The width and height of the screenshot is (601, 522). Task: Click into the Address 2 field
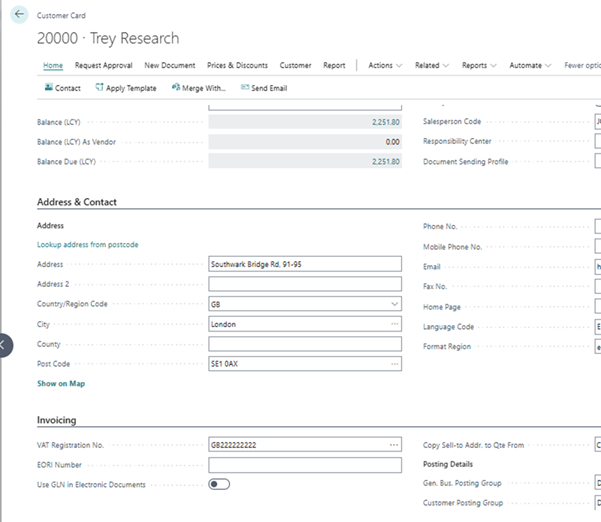tap(304, 284)
